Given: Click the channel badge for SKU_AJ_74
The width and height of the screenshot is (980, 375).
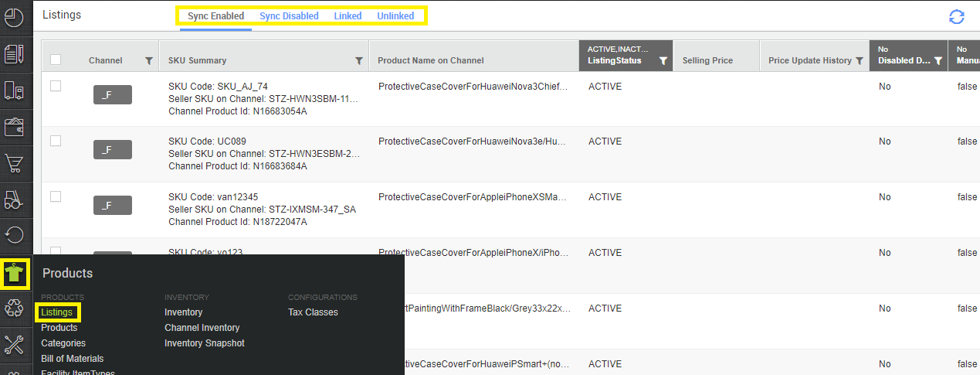Looking at the screenshot, I should tap(113, 94).
